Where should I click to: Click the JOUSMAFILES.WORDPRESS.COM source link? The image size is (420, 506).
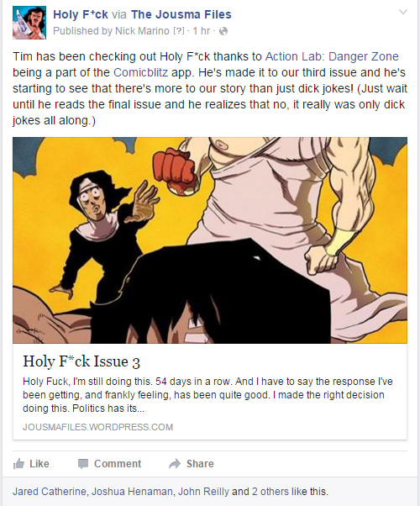pos(98,427)
